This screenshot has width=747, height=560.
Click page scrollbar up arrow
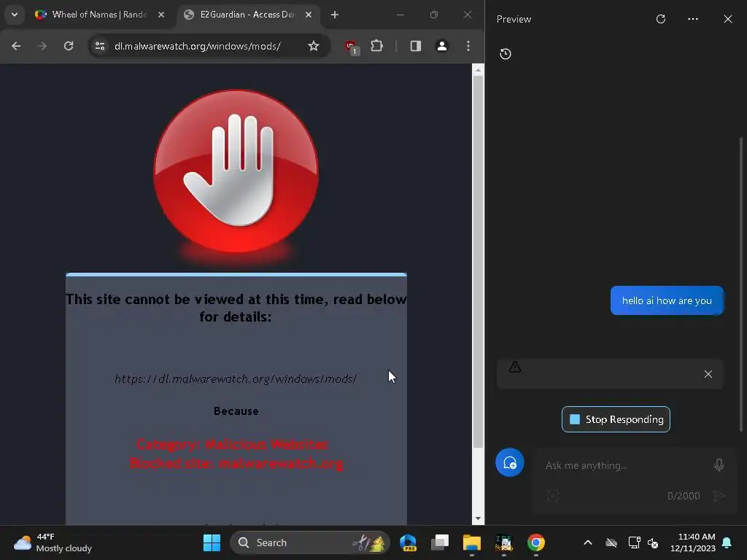(478, 71)
